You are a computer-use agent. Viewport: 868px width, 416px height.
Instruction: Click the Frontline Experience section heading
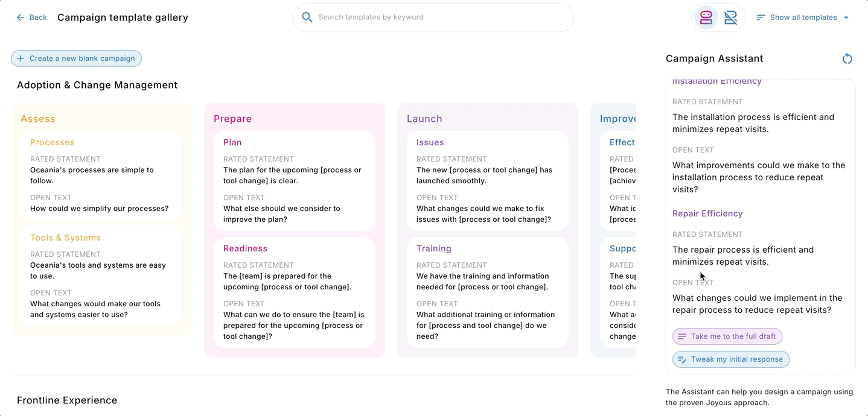[x=67, y=400]
